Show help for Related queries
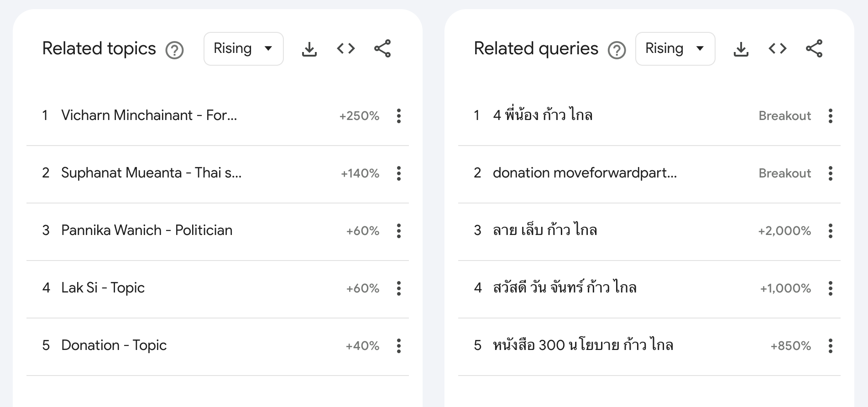 pyautogui.click(x=617, y=50)
